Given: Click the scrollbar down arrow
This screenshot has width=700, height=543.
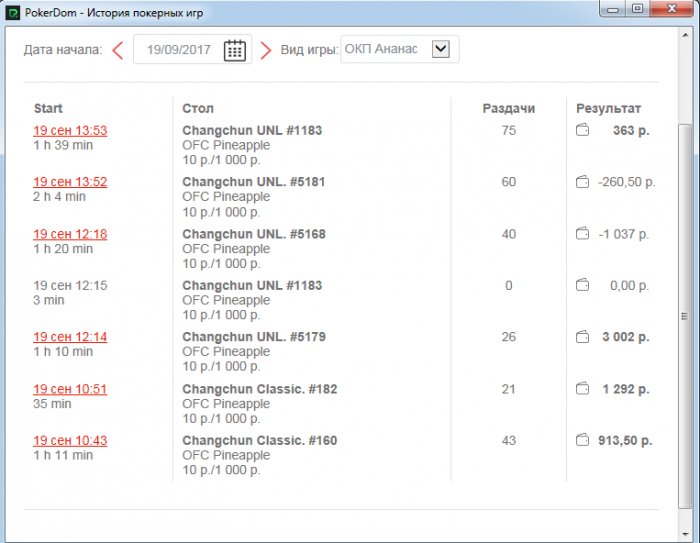Looking at the screenshot, I should [x=685, y=534].
